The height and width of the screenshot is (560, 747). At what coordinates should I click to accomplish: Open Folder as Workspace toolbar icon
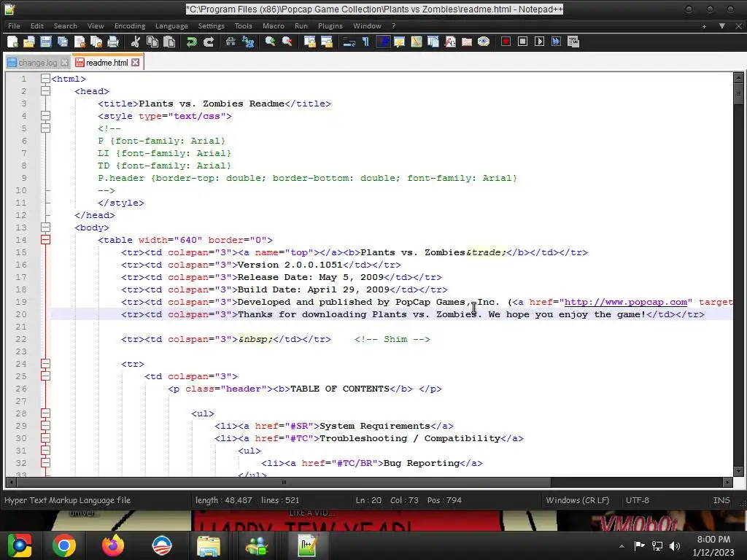(467, 42)
